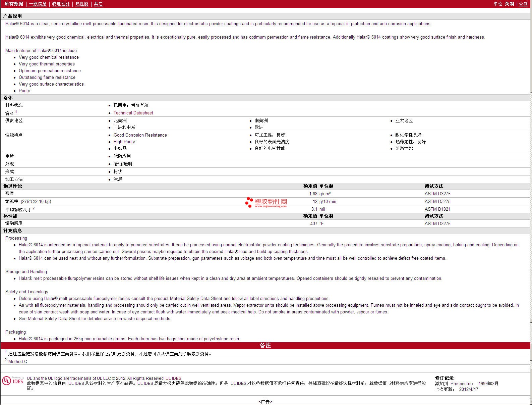The image size is (532, 405).
Task: Go to the 热性能 tab
Action: coord(82,4)
